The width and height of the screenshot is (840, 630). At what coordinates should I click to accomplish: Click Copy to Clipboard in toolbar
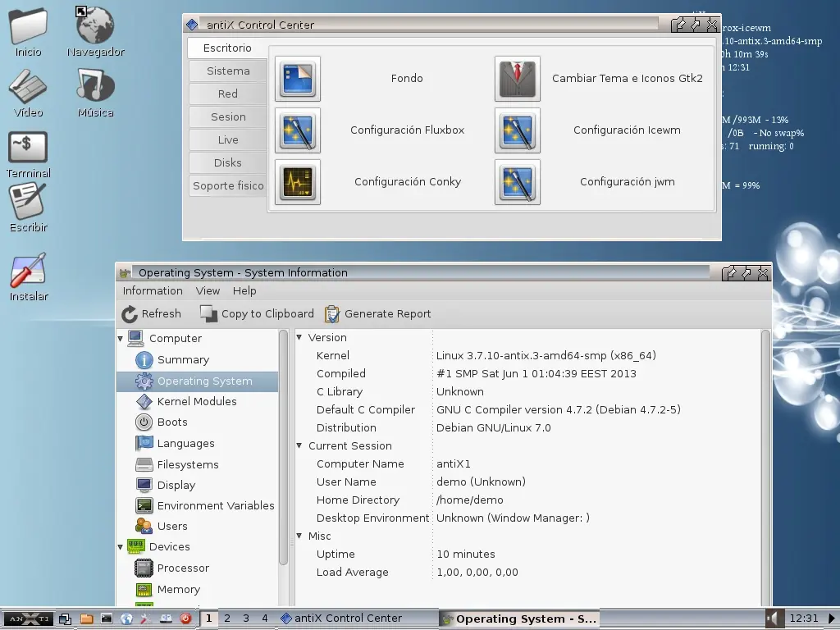(257, 314)
